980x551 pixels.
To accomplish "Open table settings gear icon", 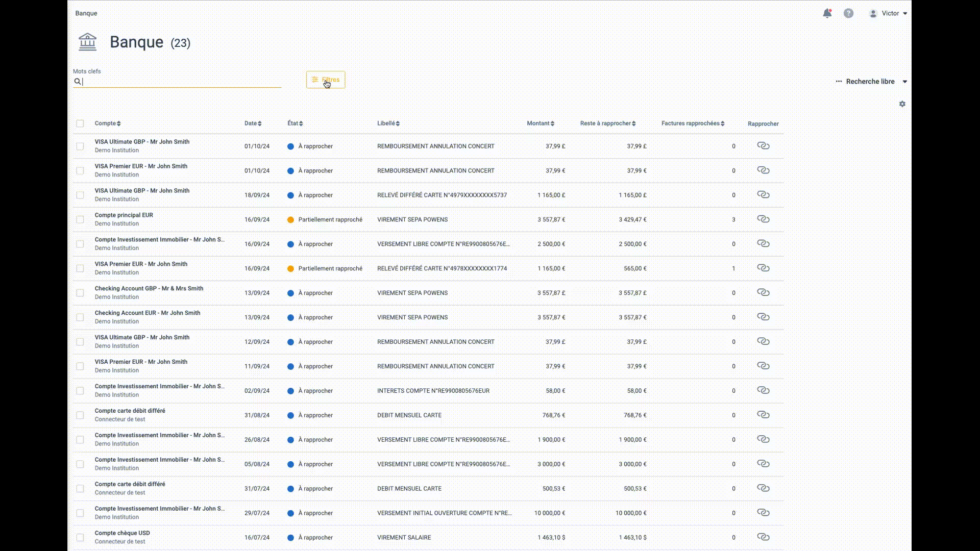I will 902,104.
